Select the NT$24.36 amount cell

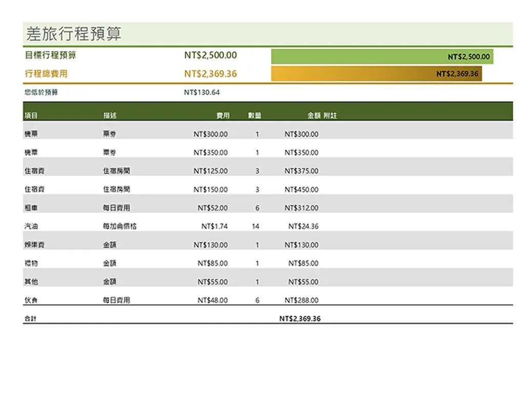coord(303,226)
